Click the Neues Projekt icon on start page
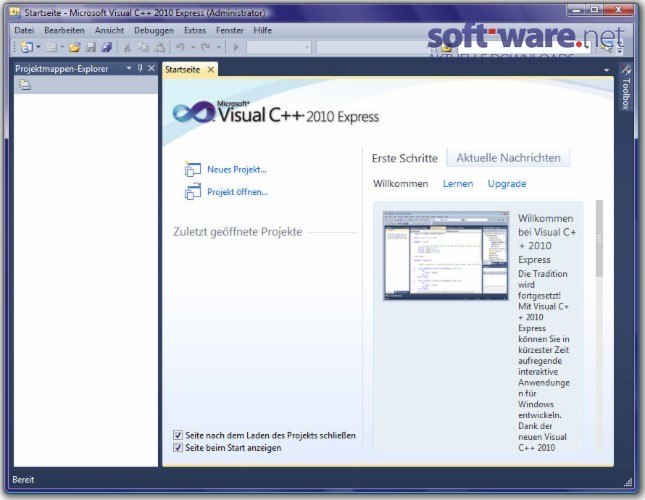 193,169
